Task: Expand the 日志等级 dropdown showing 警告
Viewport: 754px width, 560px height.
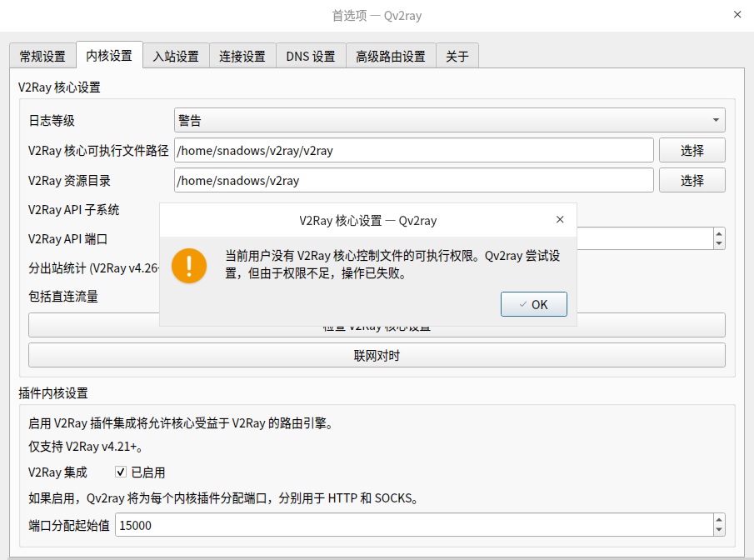Action: click(450, 120)
